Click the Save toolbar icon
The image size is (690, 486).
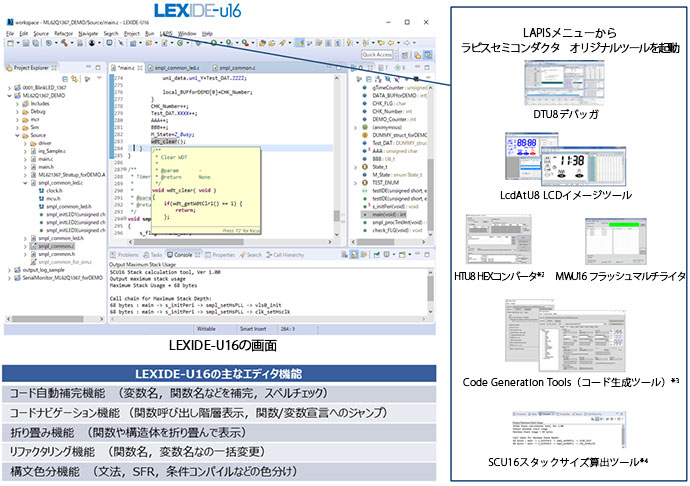(26, 43)
